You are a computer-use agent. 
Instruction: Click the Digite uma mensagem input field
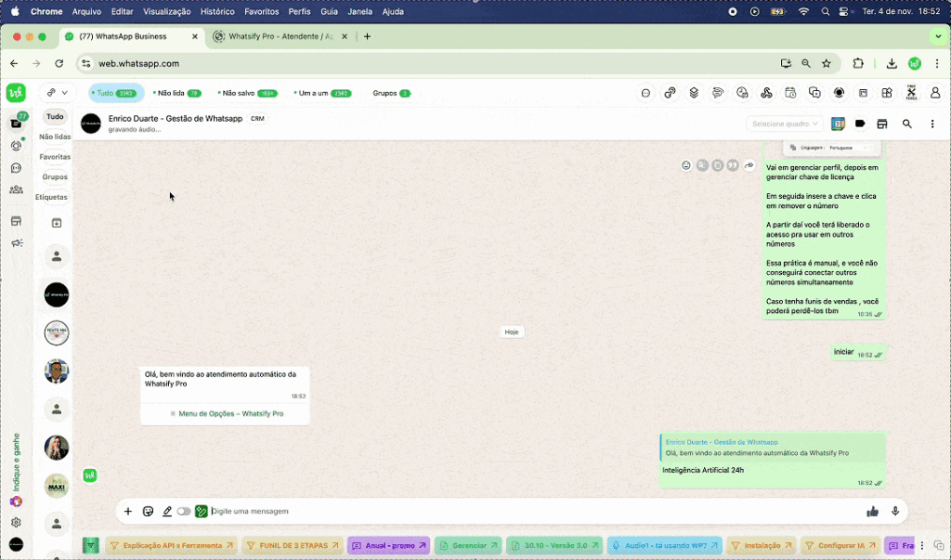tap(529, 511)
